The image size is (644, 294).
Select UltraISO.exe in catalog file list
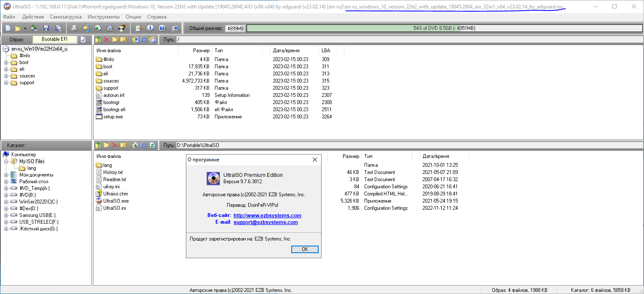tap(116, 201)
